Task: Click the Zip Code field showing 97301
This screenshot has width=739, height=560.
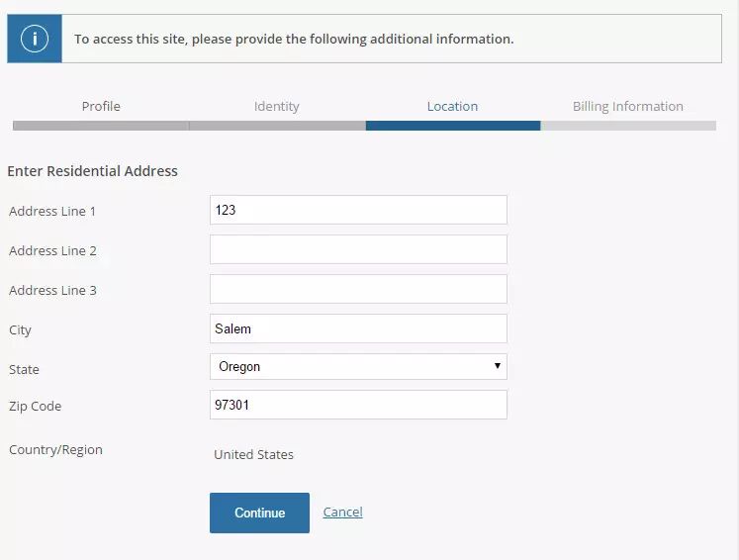Action: coord(358,405)
